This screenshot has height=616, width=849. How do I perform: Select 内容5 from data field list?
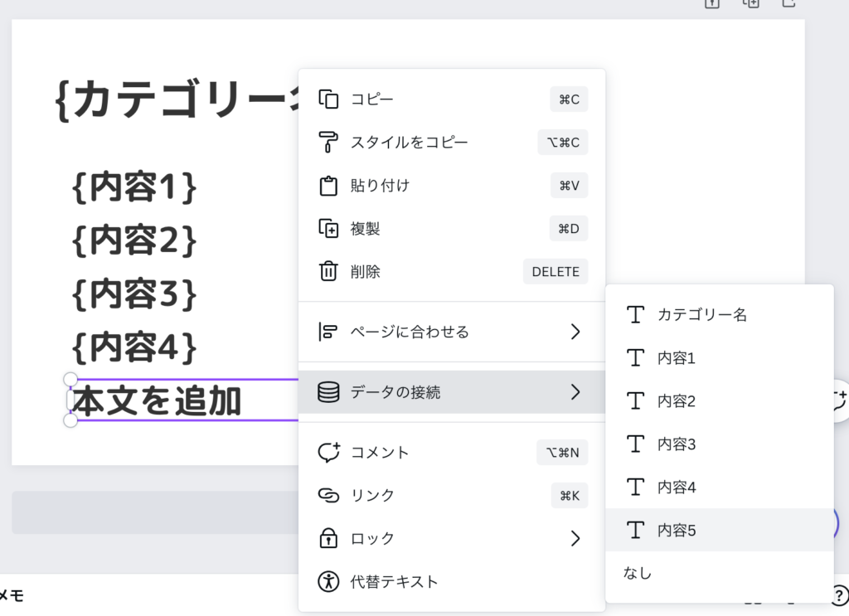coord(677,531)
